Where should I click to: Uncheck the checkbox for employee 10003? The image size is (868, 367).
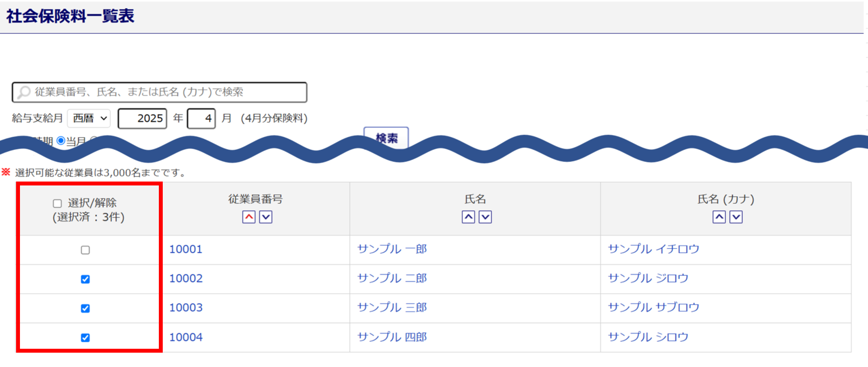(85, 308)
